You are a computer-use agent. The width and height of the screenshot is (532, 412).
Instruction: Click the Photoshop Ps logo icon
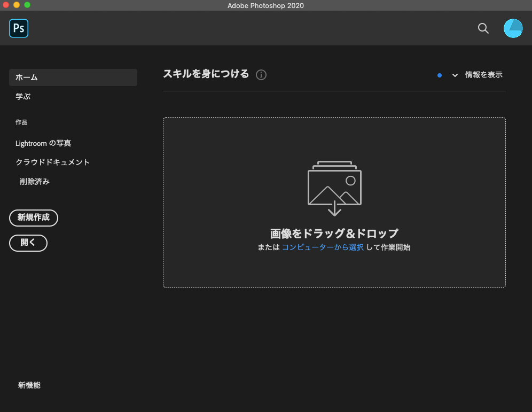19,28
